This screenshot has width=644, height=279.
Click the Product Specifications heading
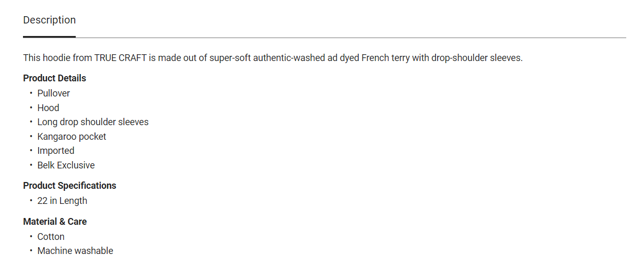[x=69, y=186]
